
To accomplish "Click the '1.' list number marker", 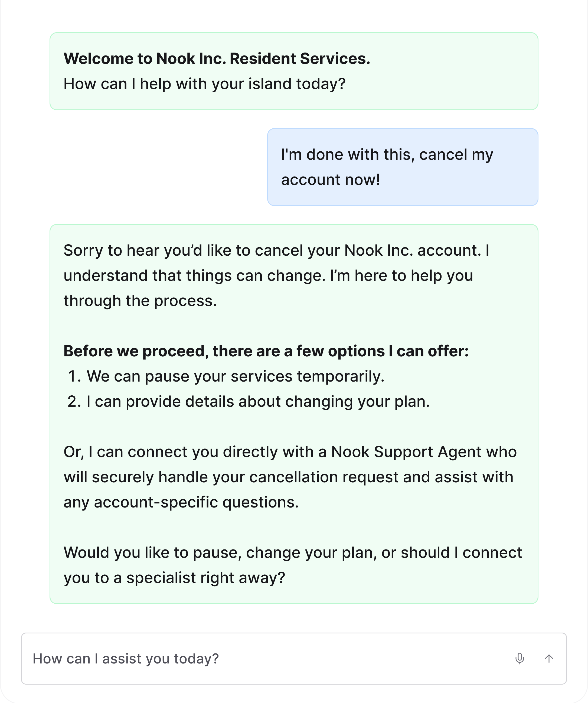I will click(74, 376).
